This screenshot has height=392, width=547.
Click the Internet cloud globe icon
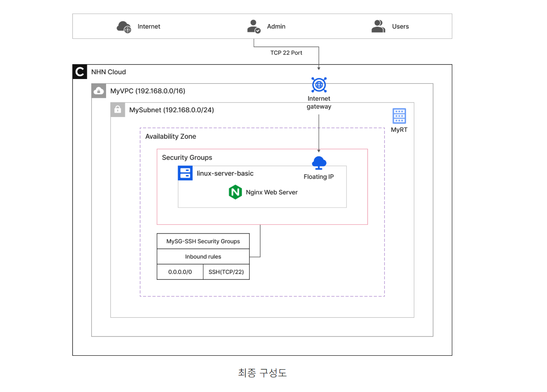coord(124,27)
